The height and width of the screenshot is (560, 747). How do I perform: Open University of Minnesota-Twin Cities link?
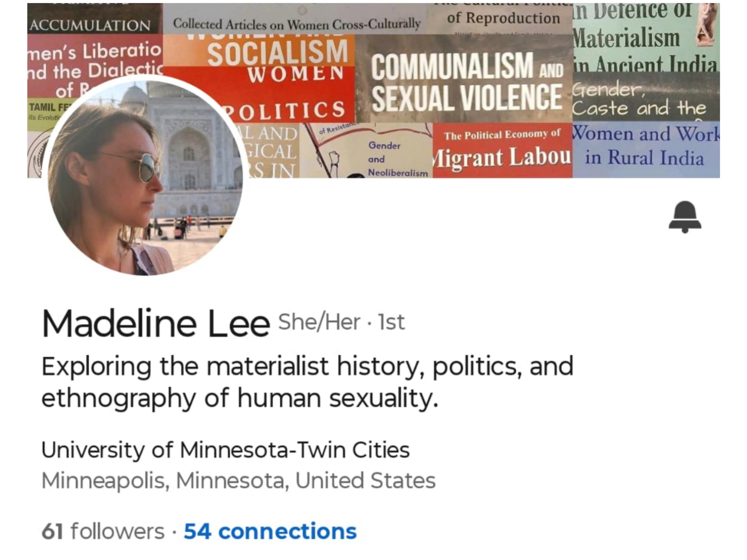(x=225, y=450)
